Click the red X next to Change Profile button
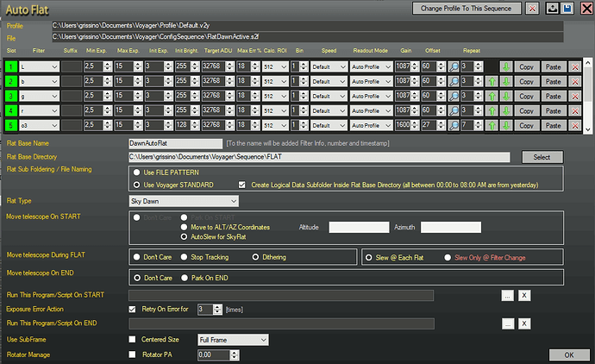Viewport: 595px width, 364px height. tap(532, 9)
